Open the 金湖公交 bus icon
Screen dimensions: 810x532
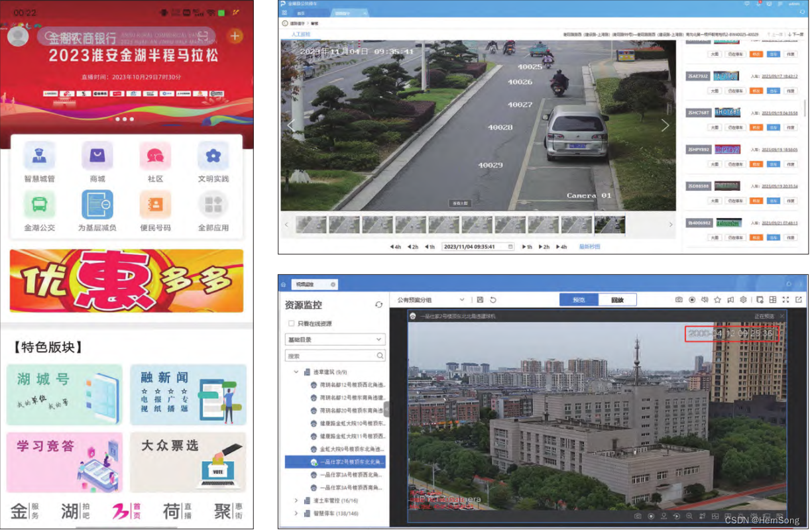coord(40,205)
